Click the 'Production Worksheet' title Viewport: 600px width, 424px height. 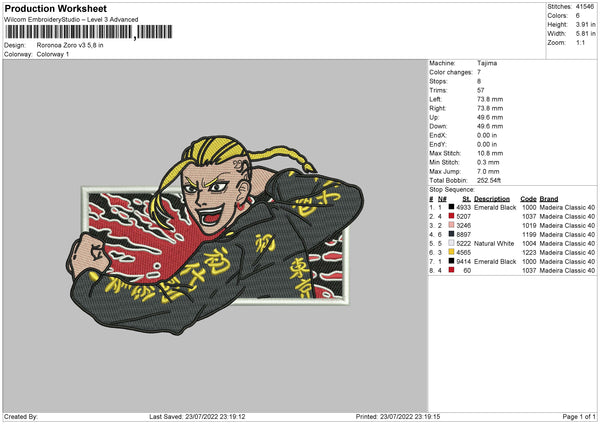(55, 8)
